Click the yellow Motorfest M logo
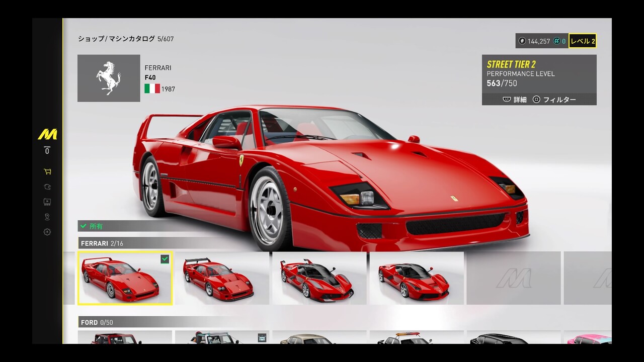 tap(47, 135)
